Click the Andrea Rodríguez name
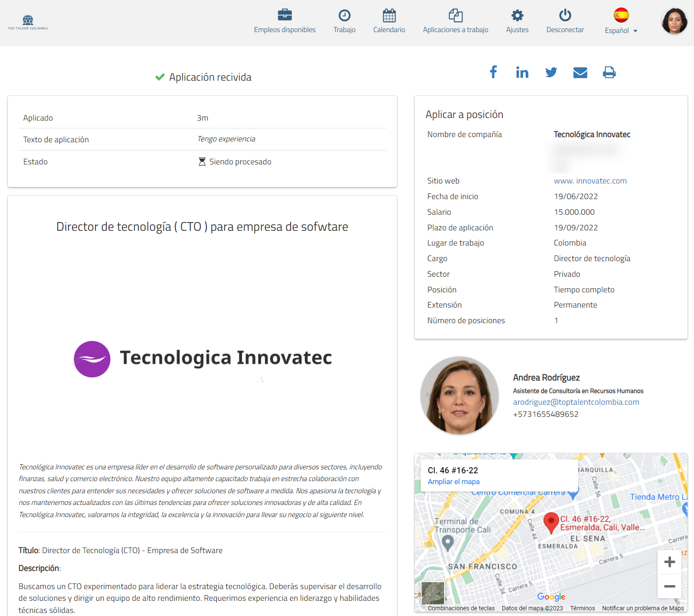The height and width of the screenshot is (616, 694). pos(546,378)
